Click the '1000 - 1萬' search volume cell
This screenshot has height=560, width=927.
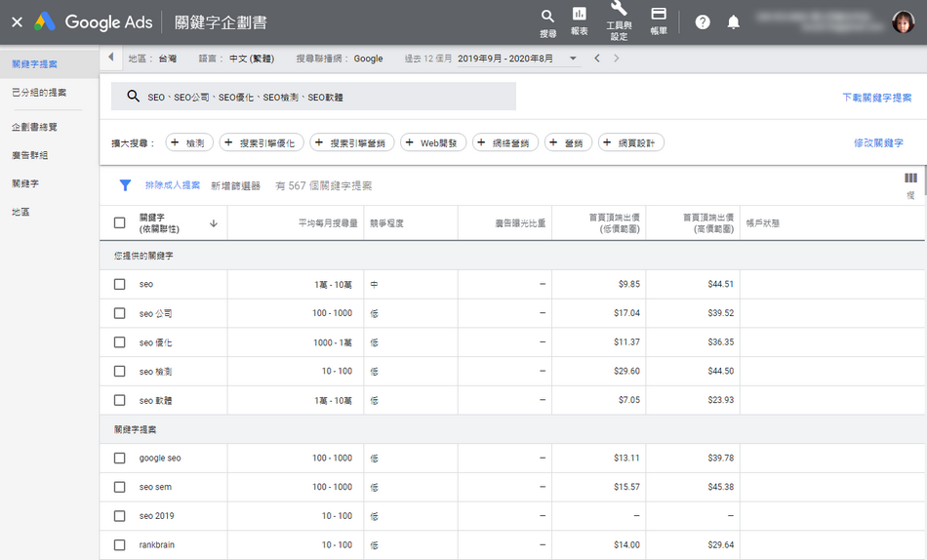(332, 342)
